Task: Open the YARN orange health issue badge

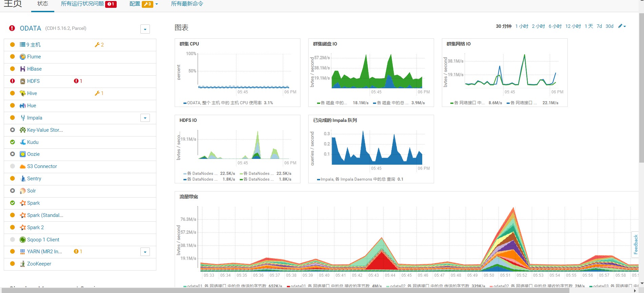Action: coord(78,252)
